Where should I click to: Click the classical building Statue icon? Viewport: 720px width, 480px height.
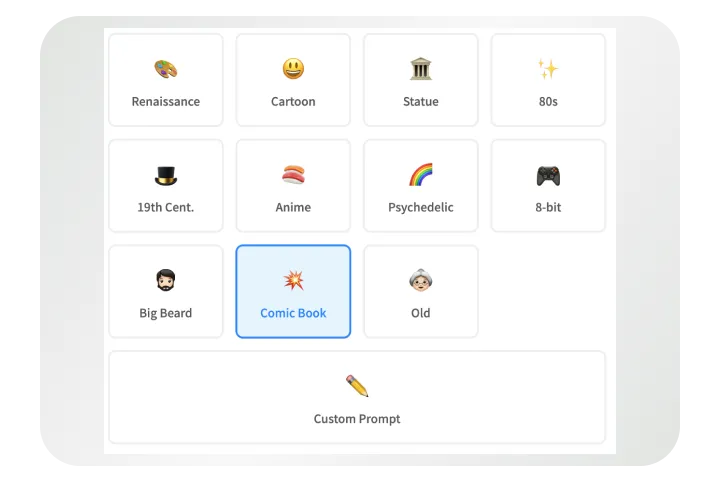[421, 69]
